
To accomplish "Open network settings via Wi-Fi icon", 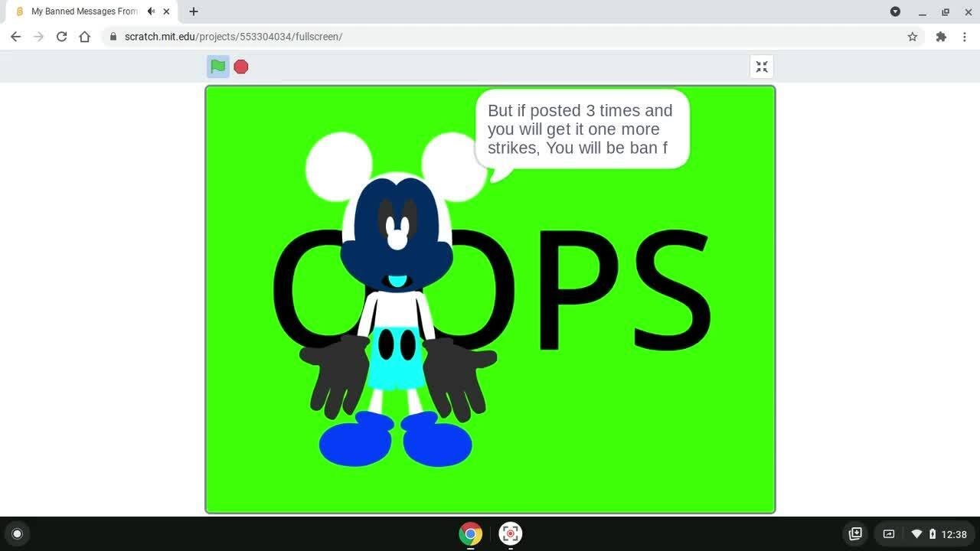I will pyautogui.click(x=916, y=534).
